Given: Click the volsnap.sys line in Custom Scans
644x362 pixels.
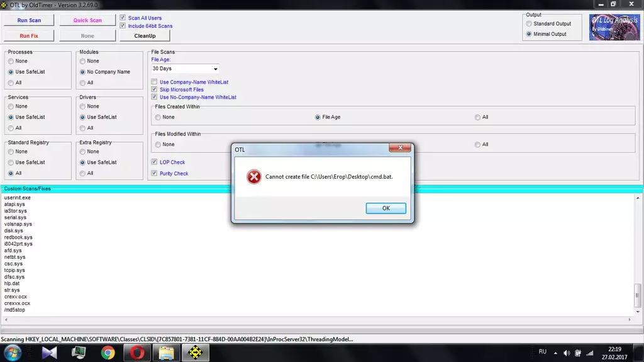Looking at the screenshot, I should point(18,224).
